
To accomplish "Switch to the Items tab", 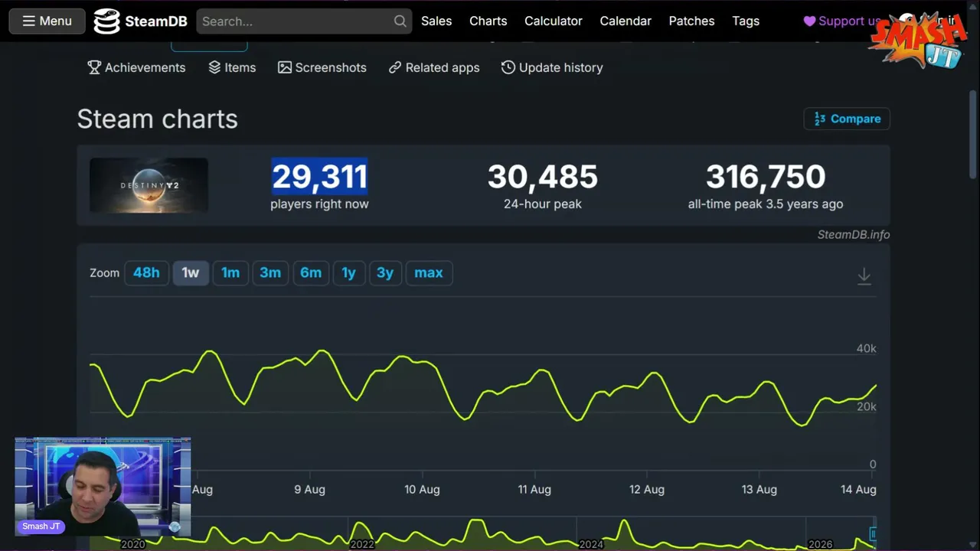I will [232, 67].
